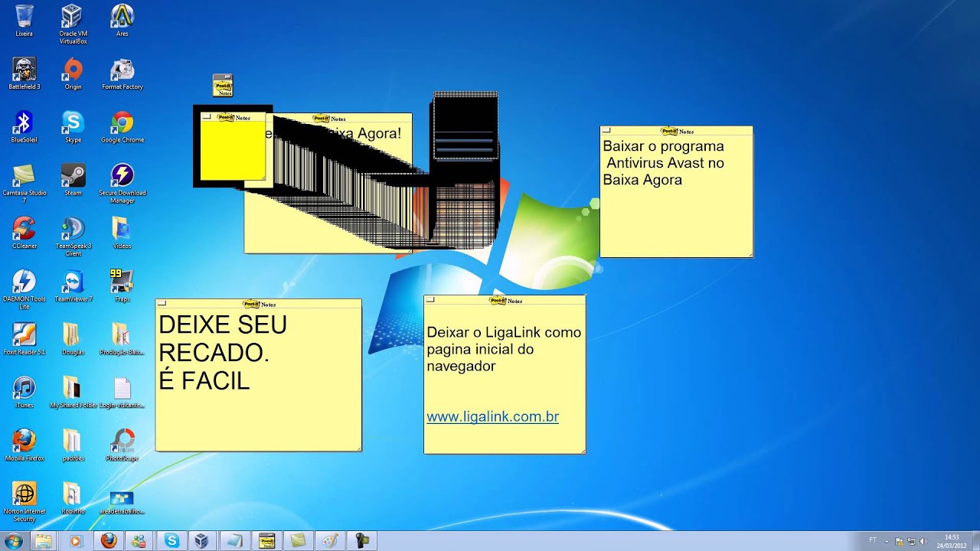Click the Format Factory desktop icon
This screenshot has height=551, width=980.
pyautogui.click(x=122, y=73)
